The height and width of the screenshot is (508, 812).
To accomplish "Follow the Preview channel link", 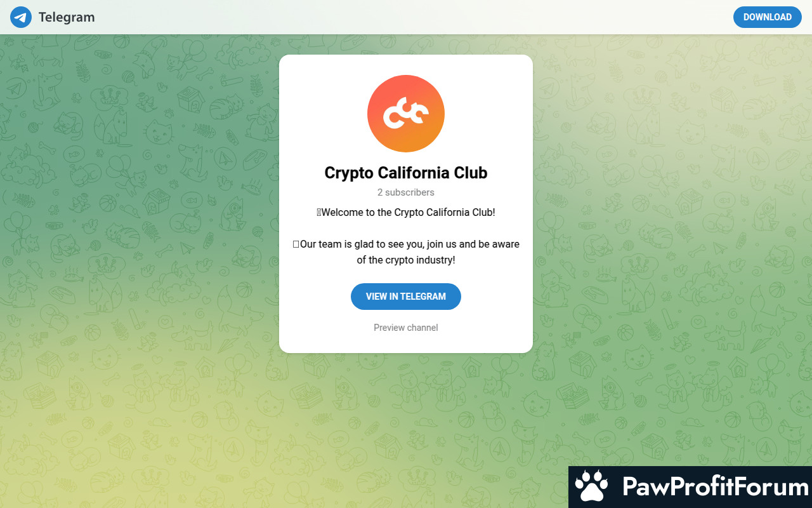I will tap(406, 328).
